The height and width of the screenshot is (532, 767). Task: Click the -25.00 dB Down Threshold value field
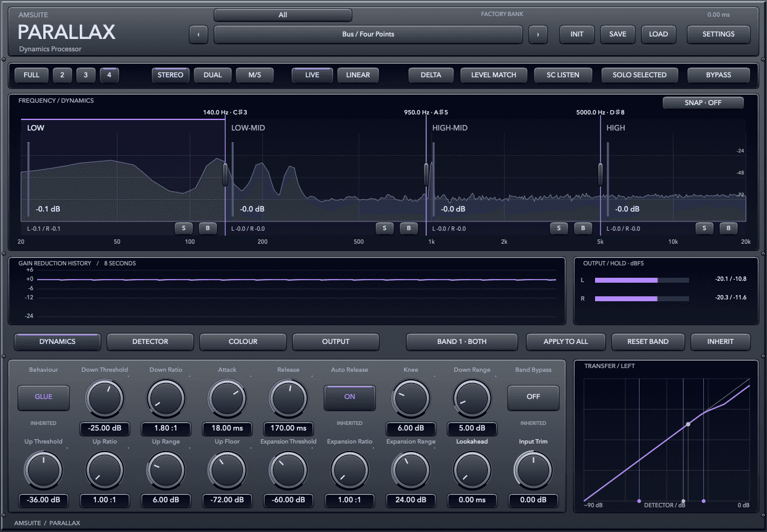[x=105, y=429]
